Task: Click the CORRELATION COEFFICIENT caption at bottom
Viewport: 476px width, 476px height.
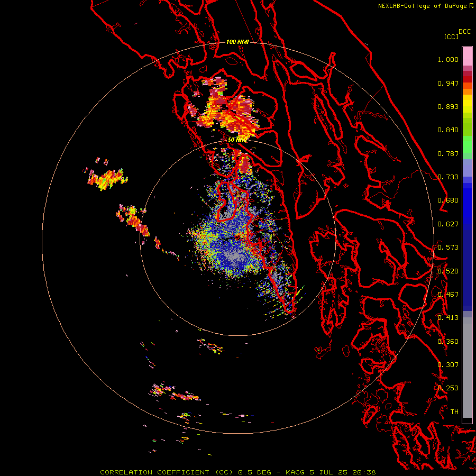Action: (x=238, y=472)
